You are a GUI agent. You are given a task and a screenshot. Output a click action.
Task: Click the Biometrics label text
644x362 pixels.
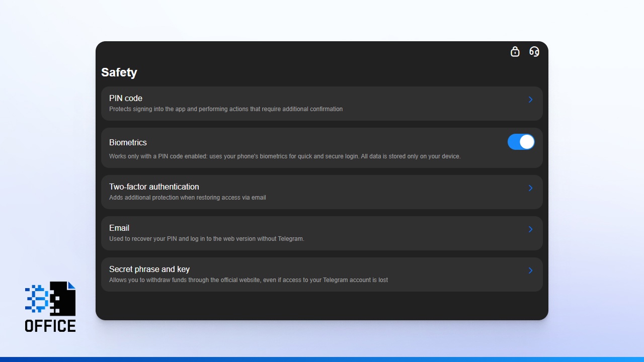[x=128, y=142]
